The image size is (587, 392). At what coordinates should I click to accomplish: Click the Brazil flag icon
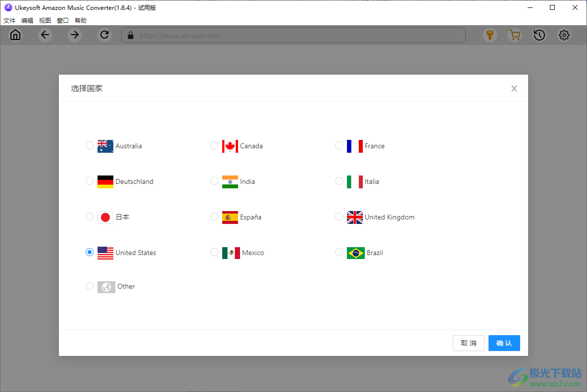(356, 253)
